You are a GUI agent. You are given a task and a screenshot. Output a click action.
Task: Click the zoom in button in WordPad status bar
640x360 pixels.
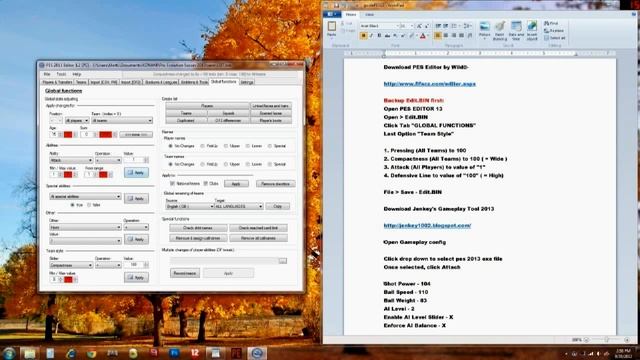[x=627, y=340]
